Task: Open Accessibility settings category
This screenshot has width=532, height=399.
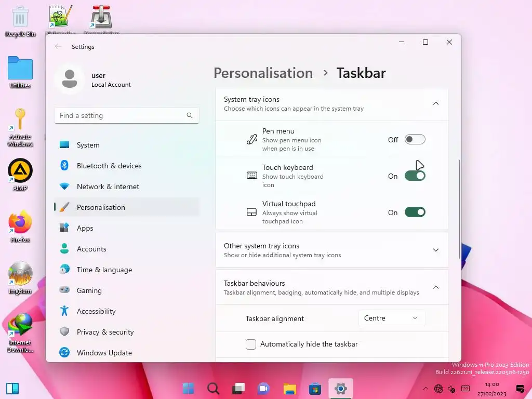Action: pos(127,311)
